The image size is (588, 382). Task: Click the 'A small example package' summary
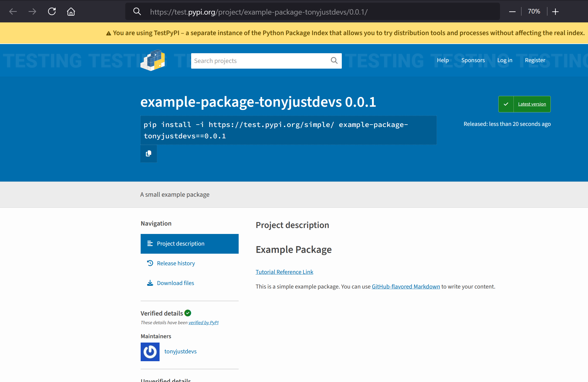(175, 195)
